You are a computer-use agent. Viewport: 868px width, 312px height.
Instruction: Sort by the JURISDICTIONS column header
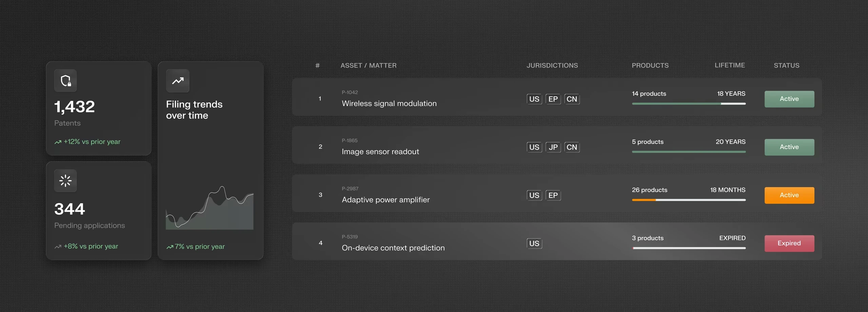click(x=552, y=66)
